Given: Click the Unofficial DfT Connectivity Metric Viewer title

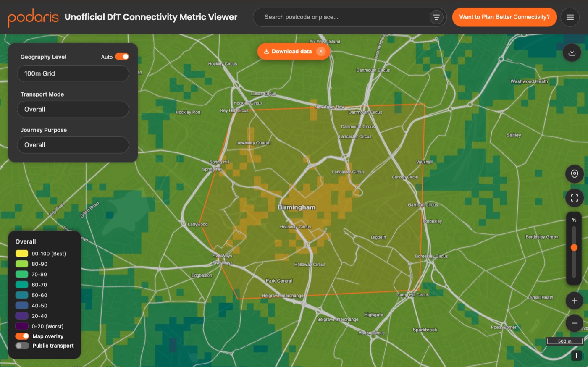Looking at the screenshot, I should [151, 17].
